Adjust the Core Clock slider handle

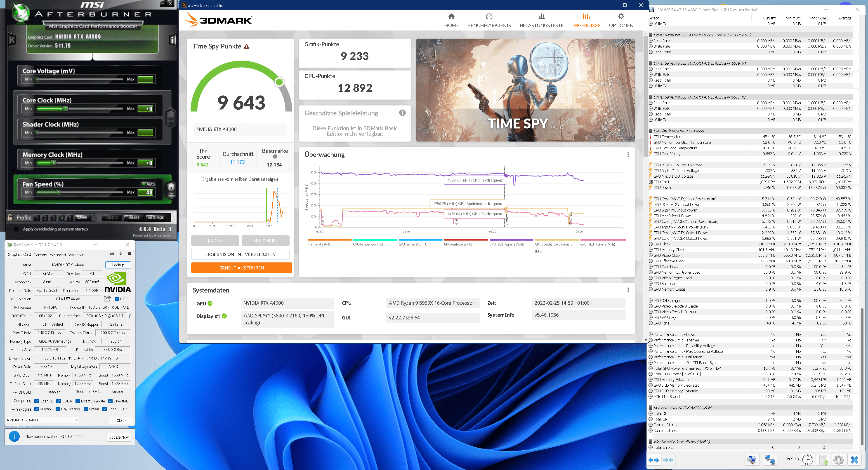pyautogui.click(x=66, y=108)
